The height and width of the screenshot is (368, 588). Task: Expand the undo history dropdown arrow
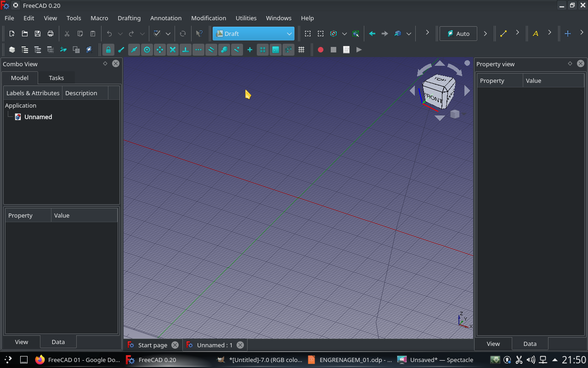tap(120, 33)
